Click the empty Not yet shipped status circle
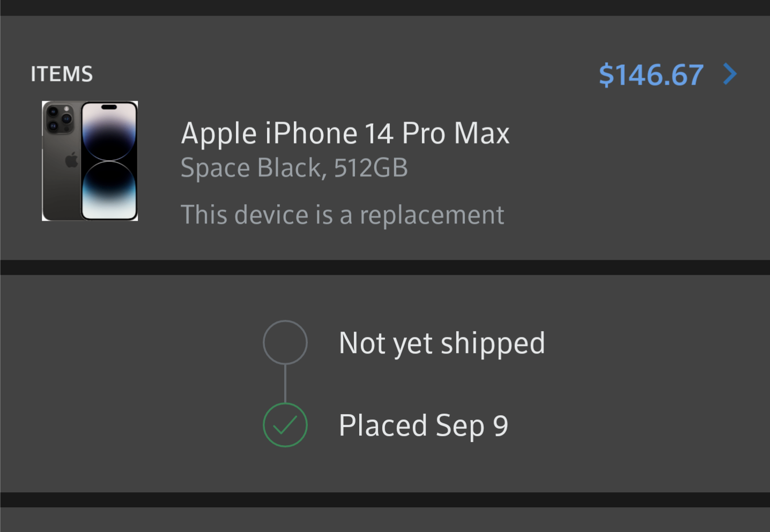 click(285, 342)
